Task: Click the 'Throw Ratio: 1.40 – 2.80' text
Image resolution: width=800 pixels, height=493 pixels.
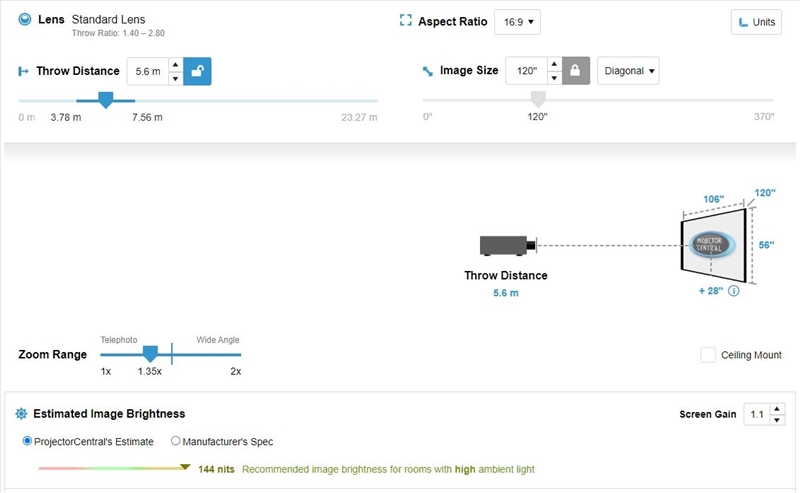Action: tap(118, 33)
